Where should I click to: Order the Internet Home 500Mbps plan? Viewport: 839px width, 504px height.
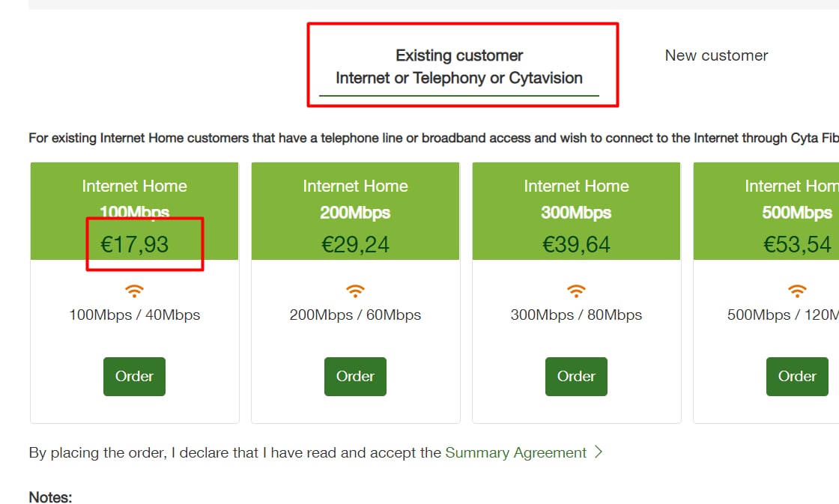tap(797, 376)
